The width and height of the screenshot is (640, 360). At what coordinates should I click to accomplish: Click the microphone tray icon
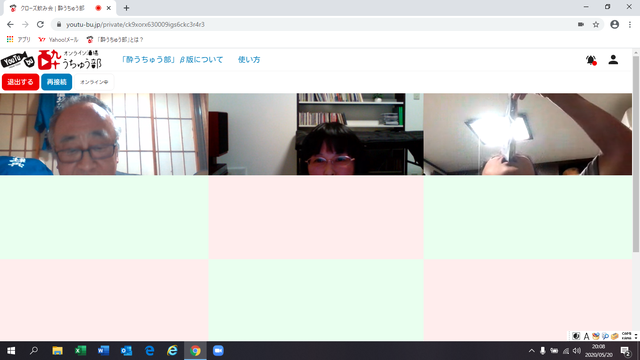pos(542,351)
